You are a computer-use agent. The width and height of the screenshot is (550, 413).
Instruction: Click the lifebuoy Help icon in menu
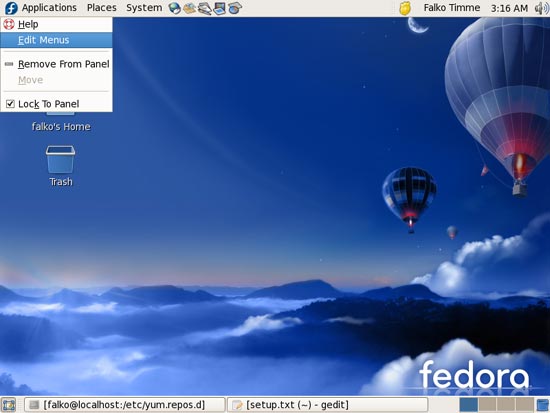(9, 24)
